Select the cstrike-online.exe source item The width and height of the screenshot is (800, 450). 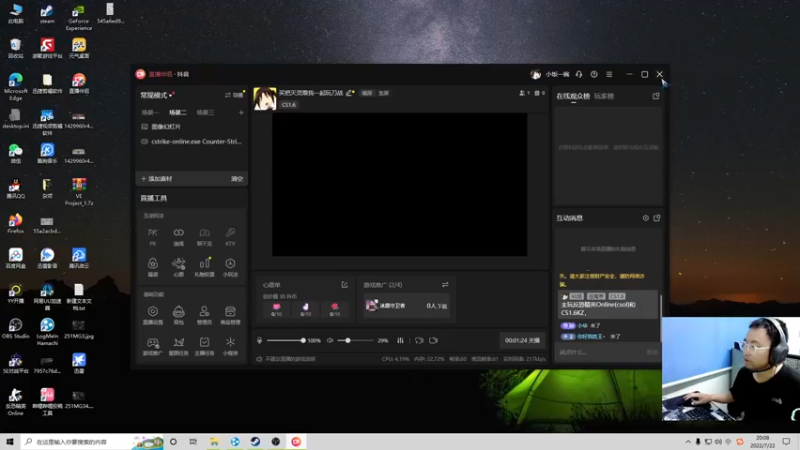click(192, 141)
